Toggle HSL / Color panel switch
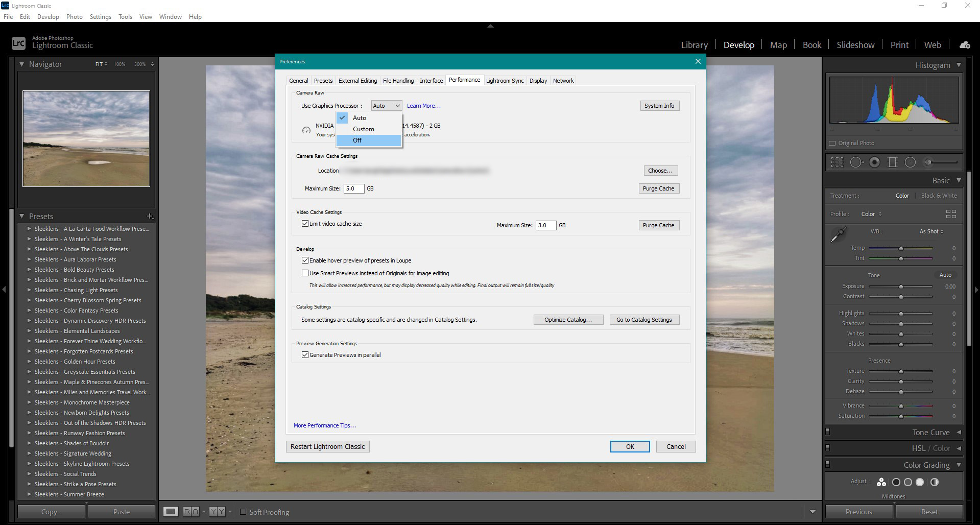Screen dimensions: 980x525 [x=828, y=448]
